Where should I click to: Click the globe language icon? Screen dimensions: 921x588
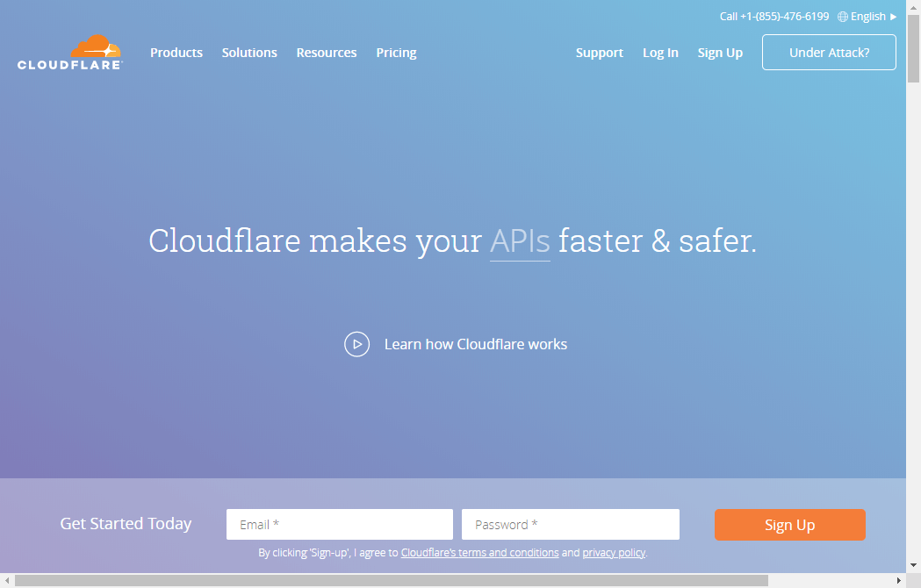click(x=843, y=17)
